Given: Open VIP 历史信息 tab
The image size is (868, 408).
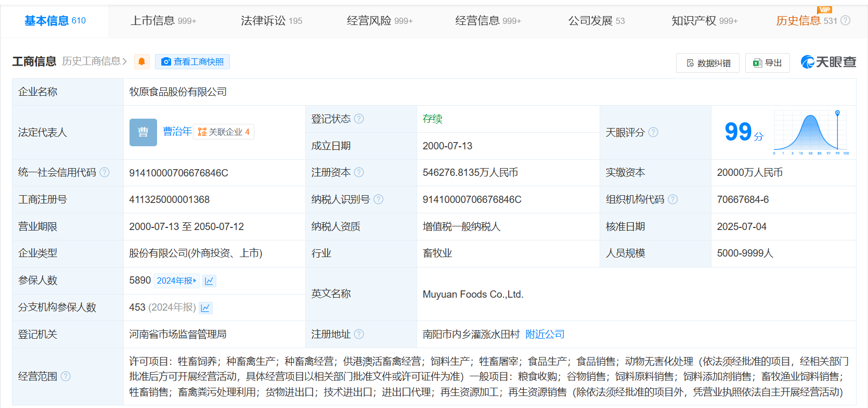Looking at the screenshot, I should click(806, 21).
